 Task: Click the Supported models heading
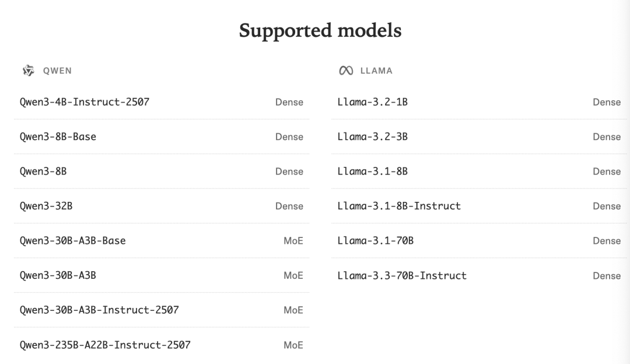point(320,30)
